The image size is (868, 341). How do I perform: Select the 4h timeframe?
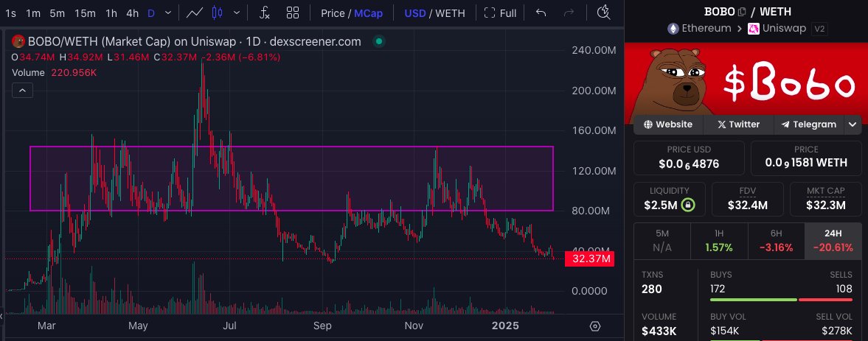click(132, 13)
